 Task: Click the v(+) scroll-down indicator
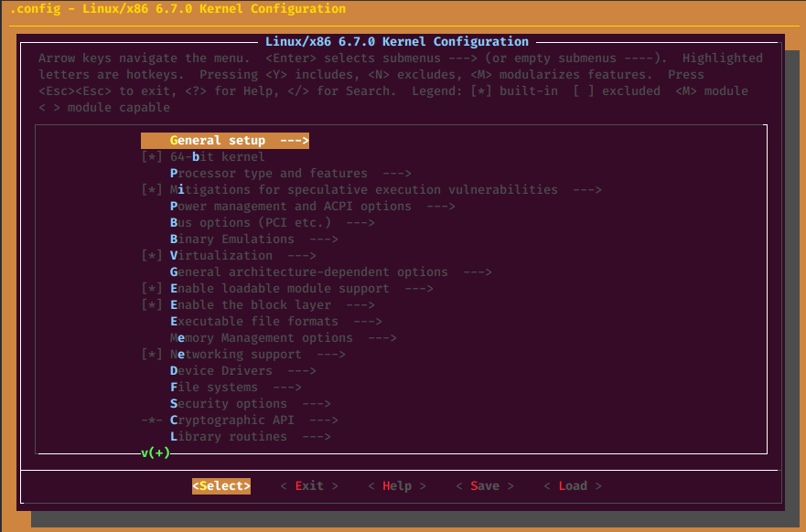coord(156,452)
